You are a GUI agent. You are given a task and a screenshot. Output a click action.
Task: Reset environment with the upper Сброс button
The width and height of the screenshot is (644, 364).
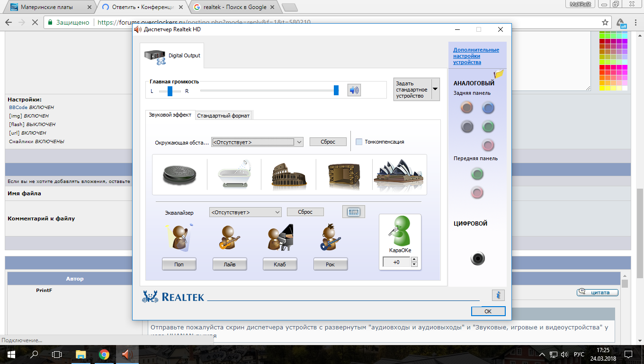(328, 142)
